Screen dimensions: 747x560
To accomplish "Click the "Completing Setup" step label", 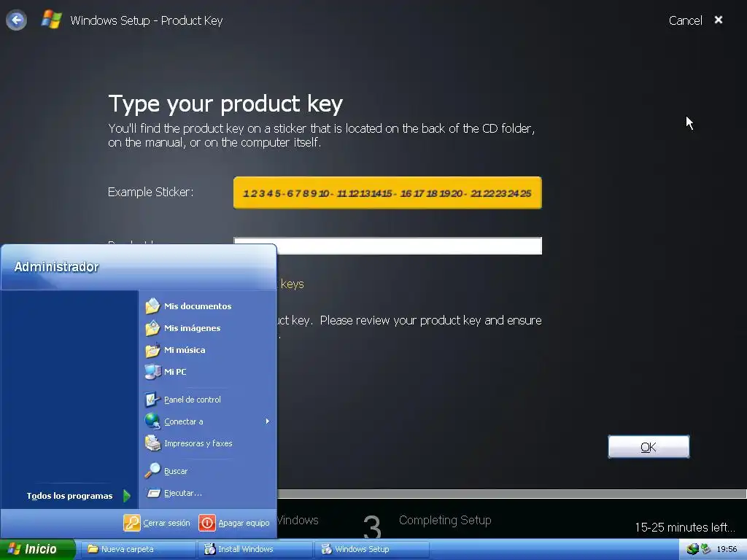I will pos(445,521).
